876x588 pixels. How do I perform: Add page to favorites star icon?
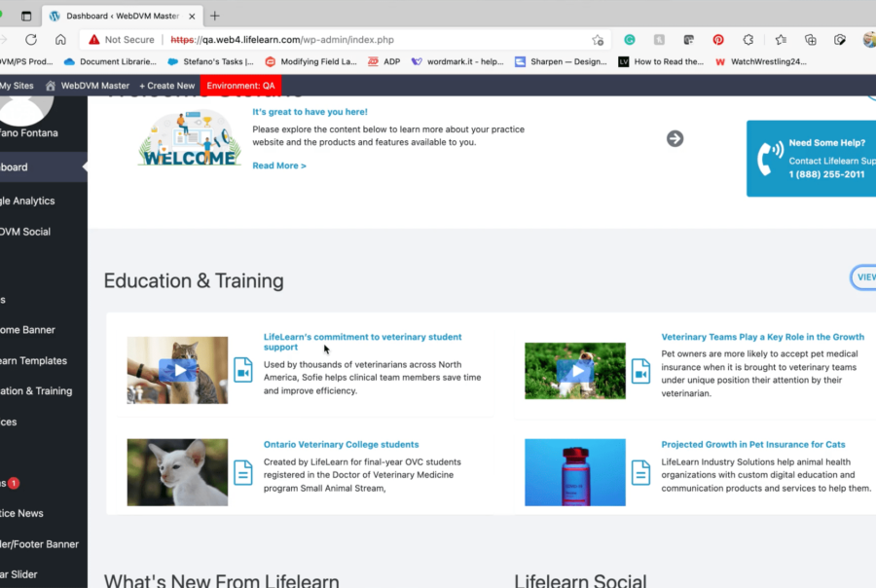[598, 40]
